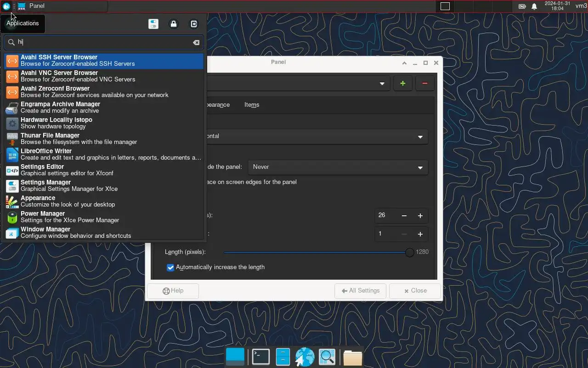Switch to the Items tab

click(252, 105)
